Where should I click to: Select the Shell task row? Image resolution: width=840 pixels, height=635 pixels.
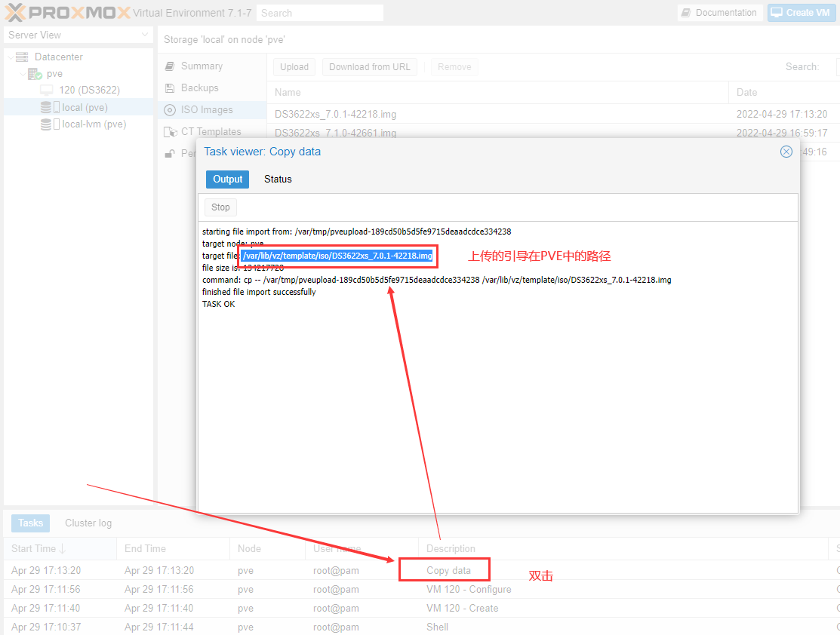point(422,627)
